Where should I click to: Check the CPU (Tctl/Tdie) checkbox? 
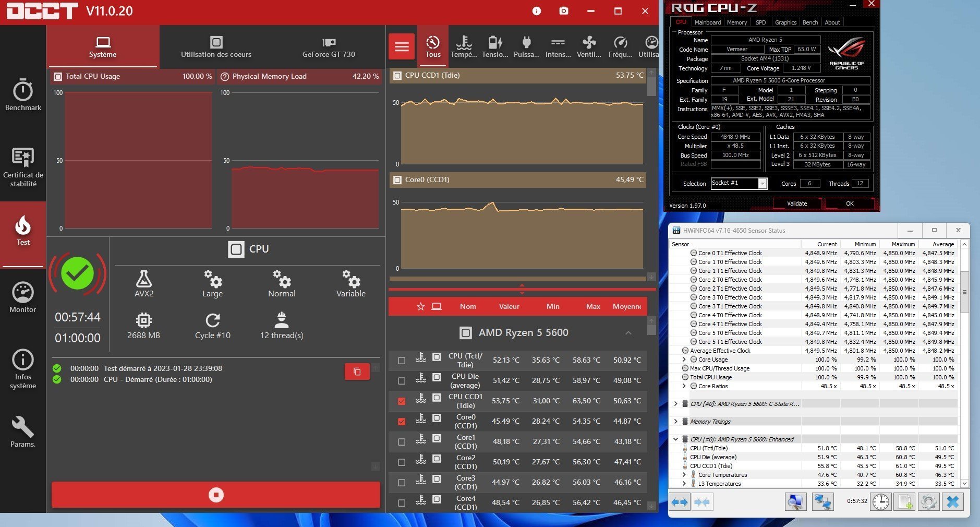(x=402, y=361)
